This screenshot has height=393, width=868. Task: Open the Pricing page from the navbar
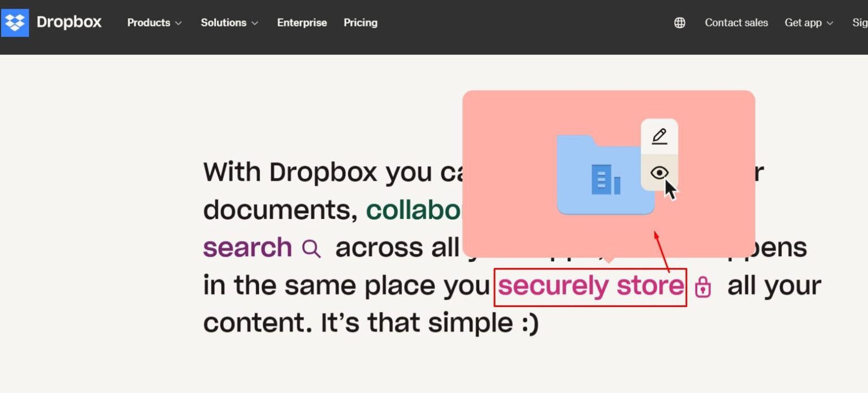point(360,23)
